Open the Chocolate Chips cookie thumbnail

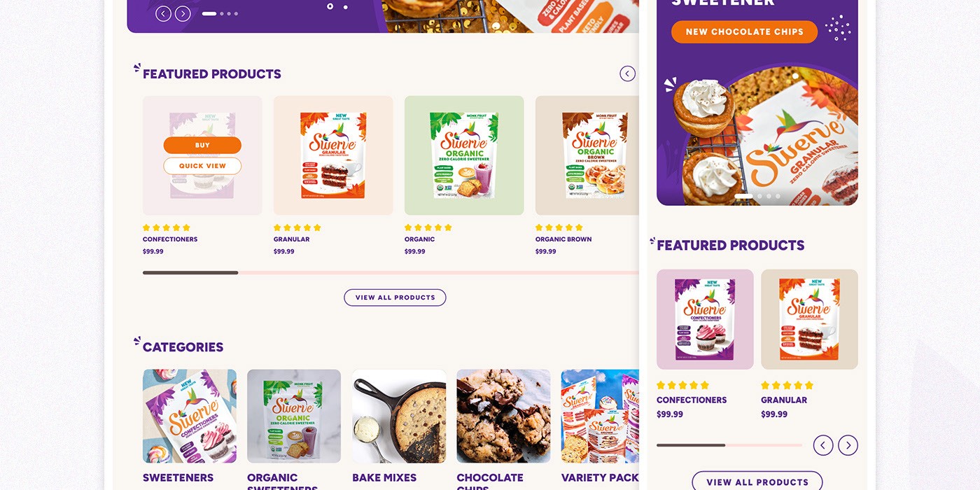point(503,416)
